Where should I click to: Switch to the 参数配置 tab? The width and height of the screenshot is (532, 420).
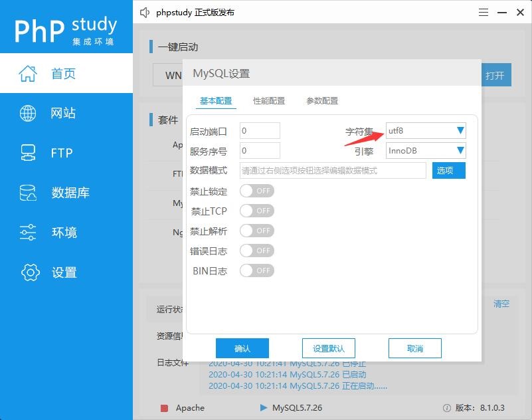tap(322, 101)
